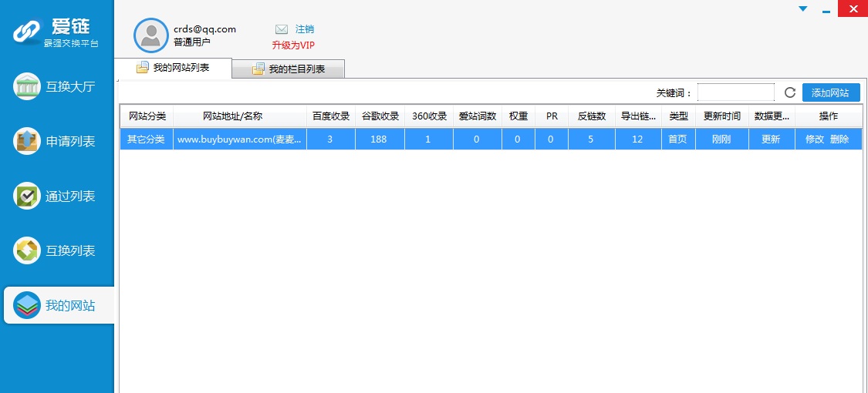Click the envelope message icon
The image size is (868, 393).
(x=282, y=29)
